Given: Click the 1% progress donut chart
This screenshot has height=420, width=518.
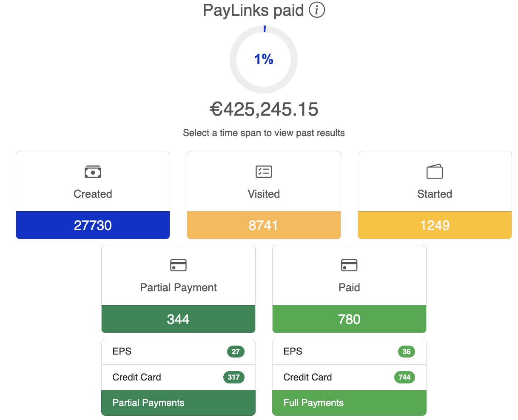Looking at the screenshot, I should pyautogui.click(x=264, y=60).
